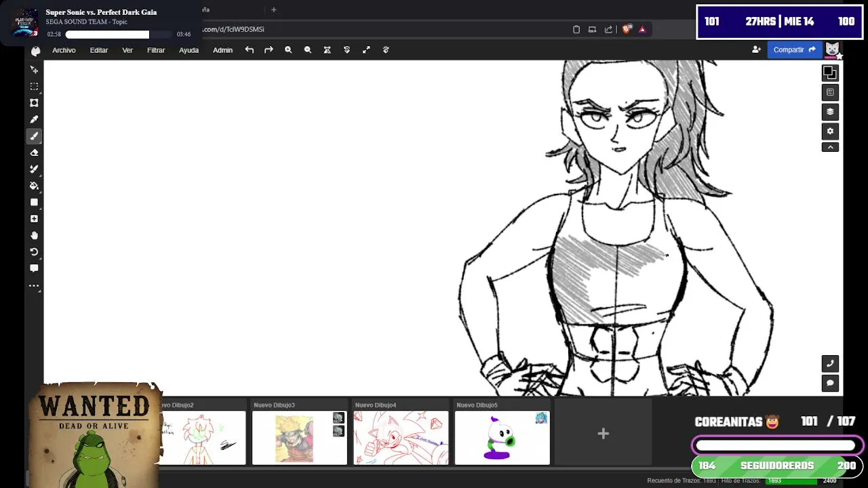868x488 pixels.
Task: Select the Smudge brush tool
Action: 34,169
